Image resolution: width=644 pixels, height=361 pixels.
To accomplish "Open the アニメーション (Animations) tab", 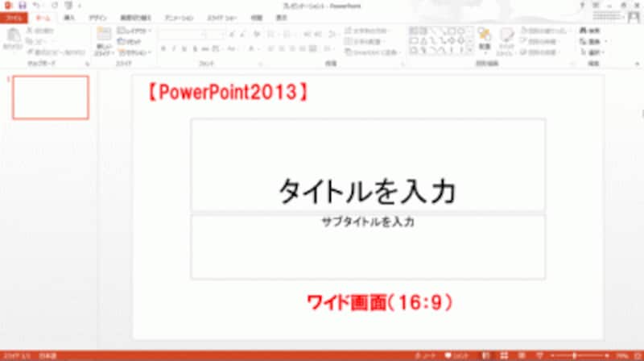I will pos(179,18).
